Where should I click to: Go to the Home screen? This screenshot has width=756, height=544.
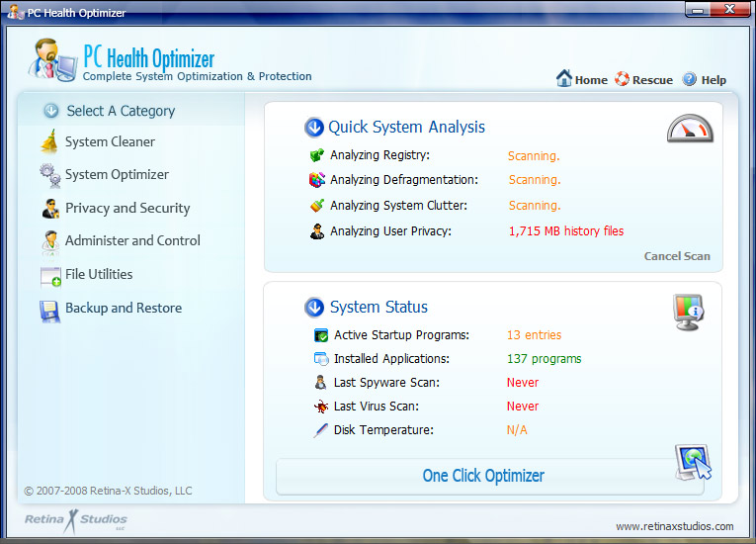coord(591,80)
